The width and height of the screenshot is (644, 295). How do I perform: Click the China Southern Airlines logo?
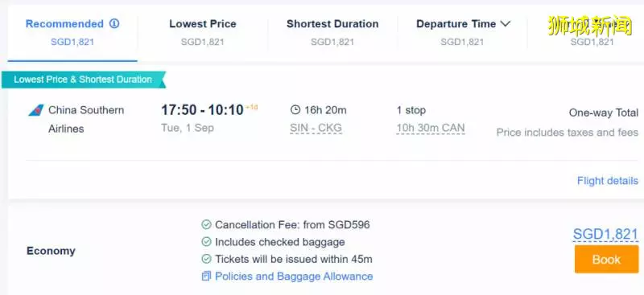(35, 110)
